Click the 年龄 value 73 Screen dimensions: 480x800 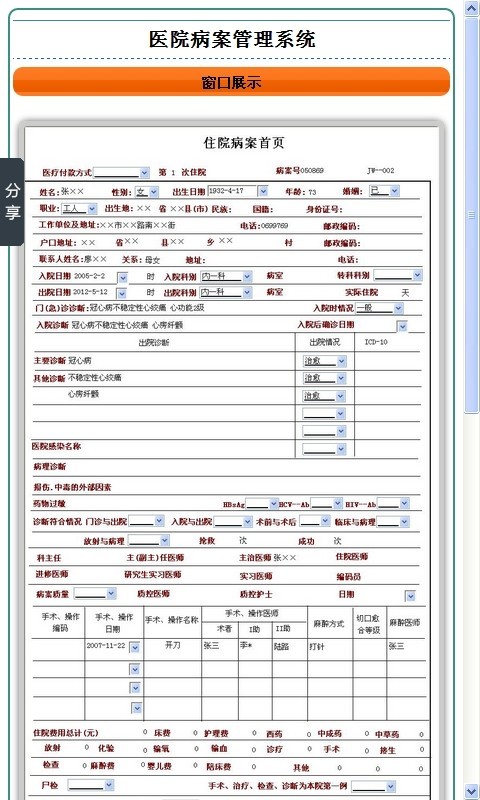coord(312,192)
